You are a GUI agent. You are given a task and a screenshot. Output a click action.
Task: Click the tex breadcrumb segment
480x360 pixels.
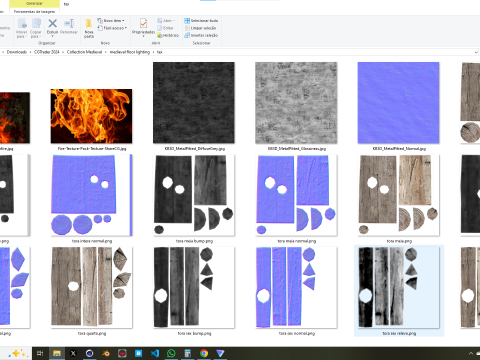point(160,52)
